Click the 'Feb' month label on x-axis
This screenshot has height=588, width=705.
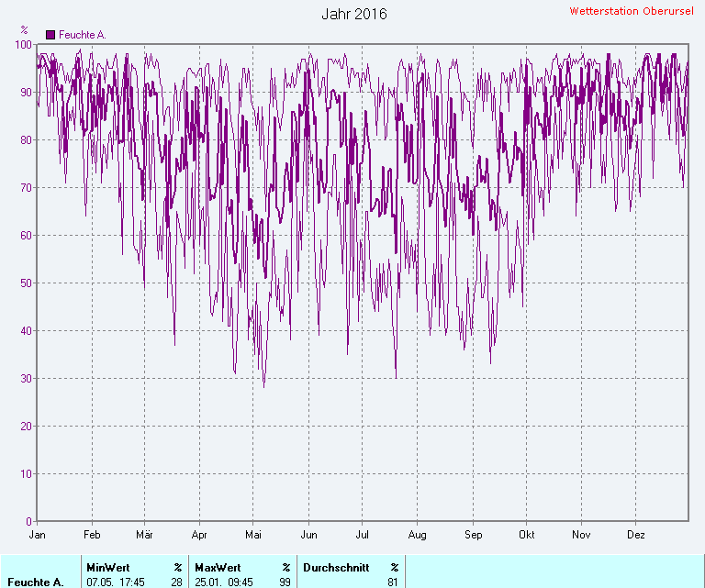92,535
